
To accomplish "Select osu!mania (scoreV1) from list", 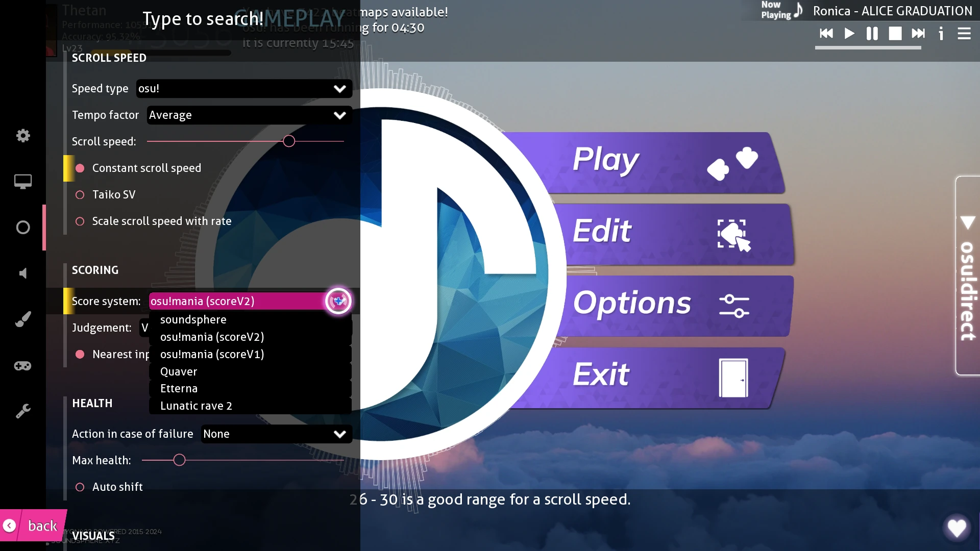I will coord(250,355).
